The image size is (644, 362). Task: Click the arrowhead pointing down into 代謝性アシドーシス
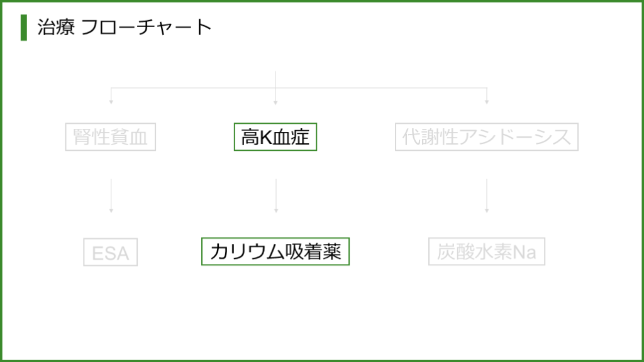486,101
